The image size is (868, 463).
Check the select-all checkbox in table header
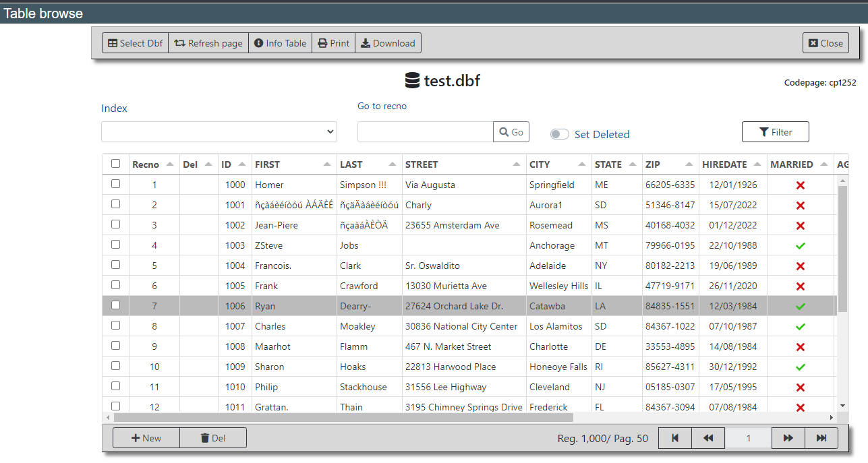115,164
